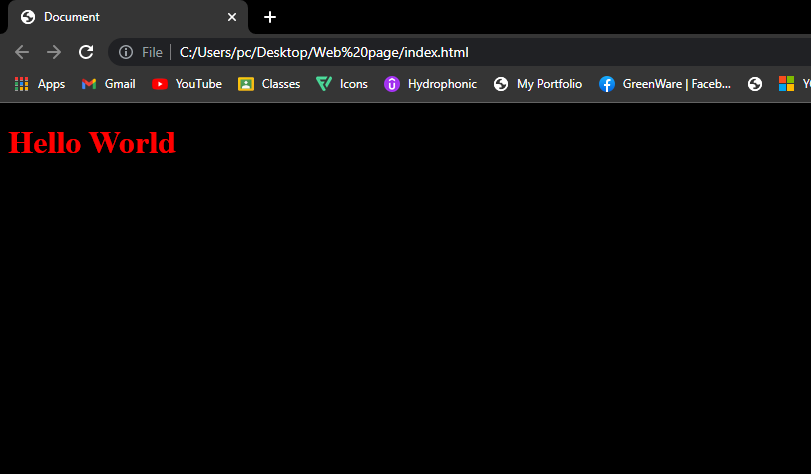Image resolution: width=811 pixels, height=474 pixels.
Task: Click the address bar file path
Action: coord(324,52)
